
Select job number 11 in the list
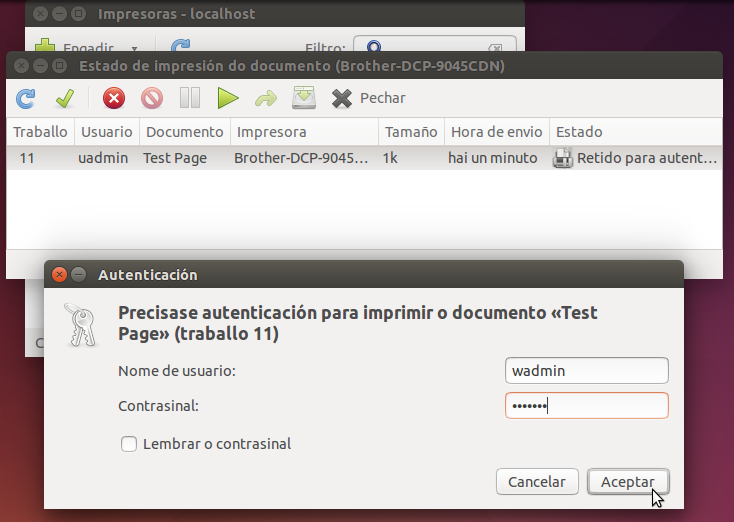(x=27, y=158)
